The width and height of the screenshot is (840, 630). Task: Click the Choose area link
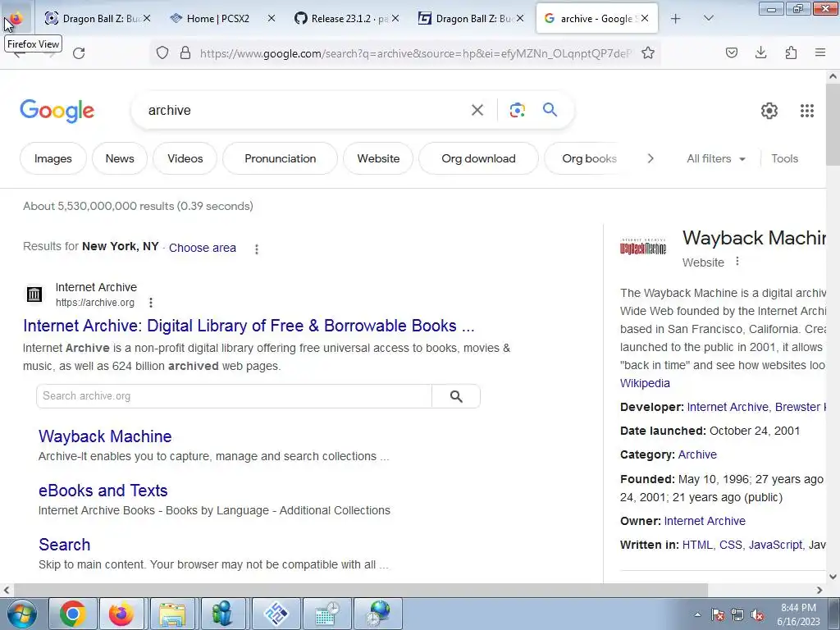[x=203, y=248]
